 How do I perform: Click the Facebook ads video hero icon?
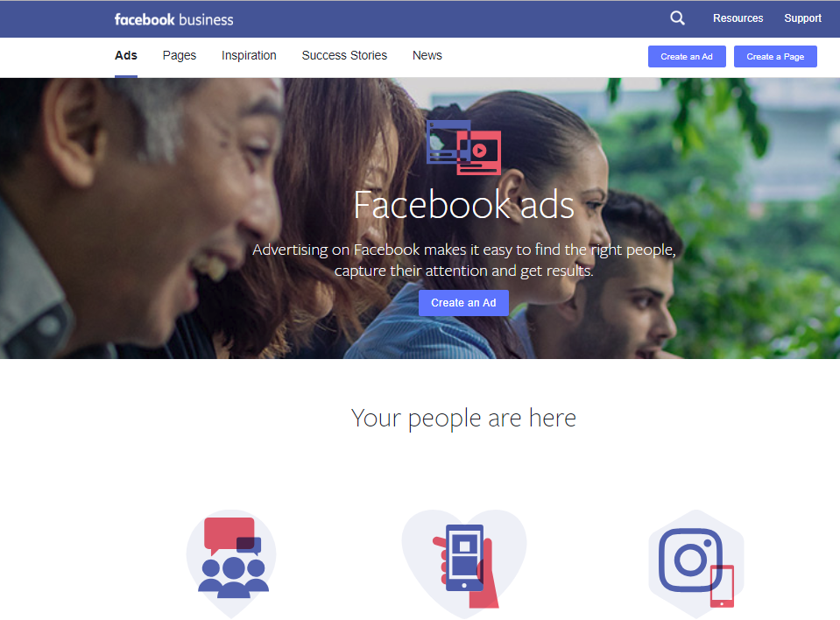pyautogui.click(x=464, y=147)
